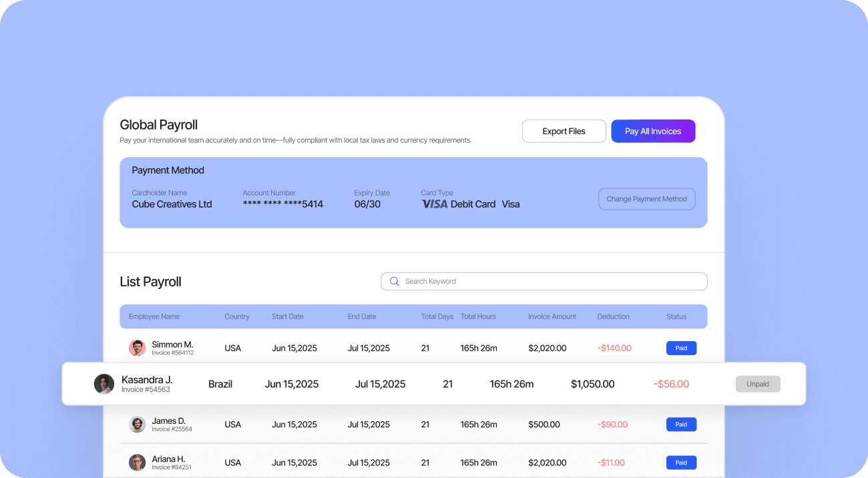Click the masked account number ending 5414

[x=283, y=204]
